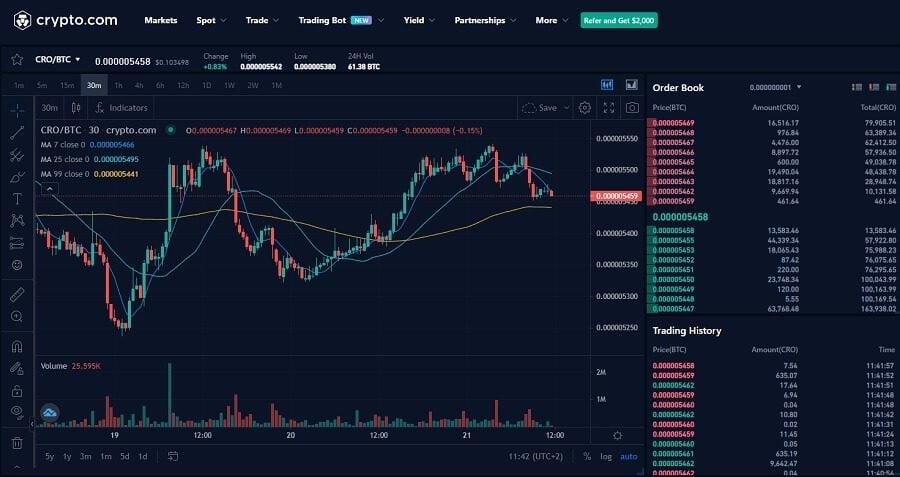Show sell orders only order book layout
The image size is (900, 477).
click(874, 87)
